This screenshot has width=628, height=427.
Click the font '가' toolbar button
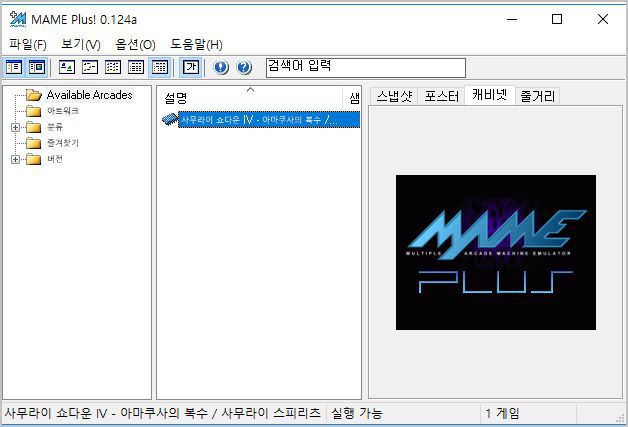click(x=190, y=67)
